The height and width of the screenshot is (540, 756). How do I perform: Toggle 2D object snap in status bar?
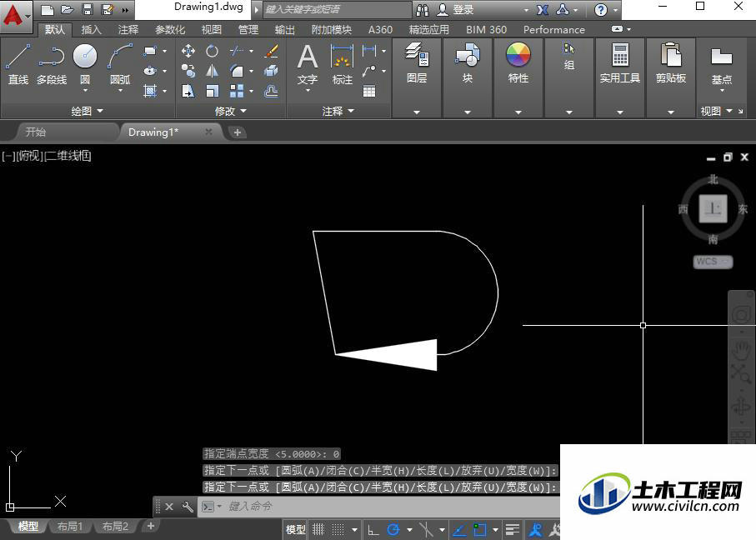point(479,529)
